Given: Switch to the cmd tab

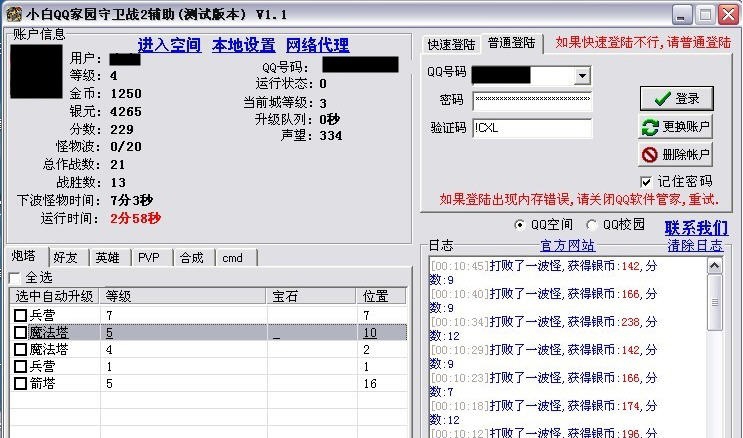Looking at the screenshot, I should click(x=236, y=258).
